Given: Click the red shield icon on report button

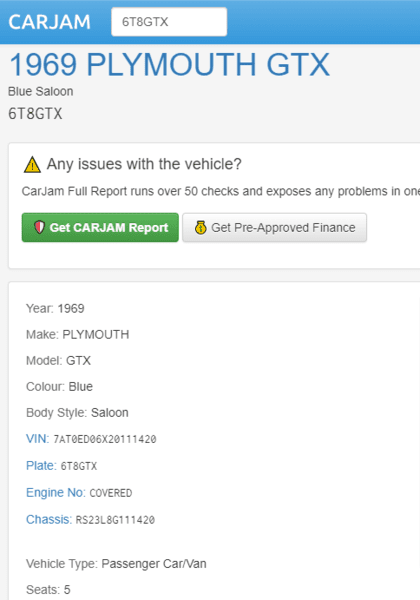Looking at the screenshot, I should coord(39,227).
